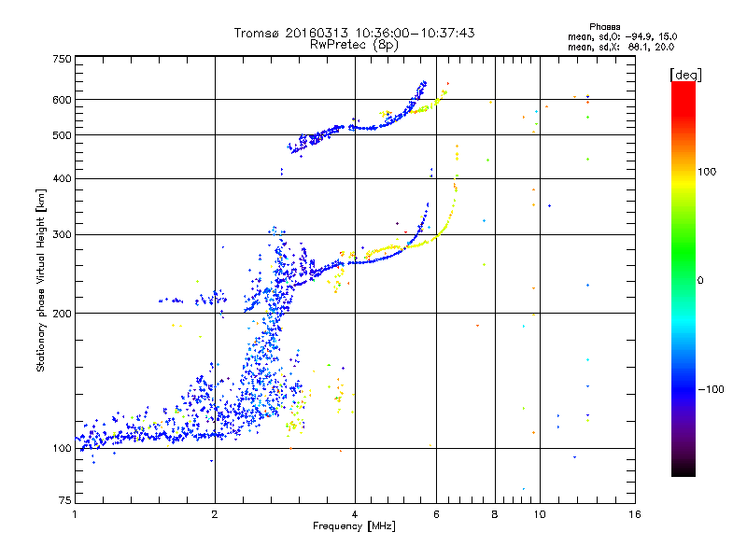The height and width of the screenshot is (560, 747).
Task: Click the colorbar tick label "100"
Action: pos(707,172)
